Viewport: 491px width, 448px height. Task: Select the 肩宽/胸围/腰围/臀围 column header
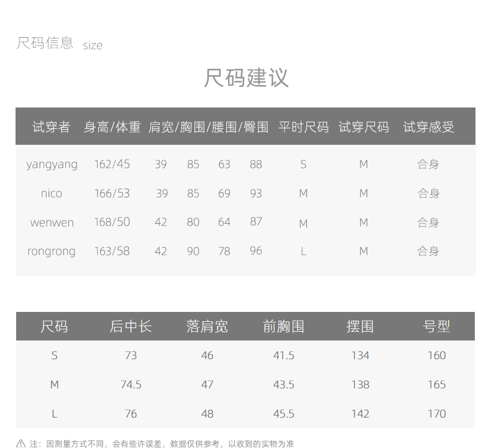[x=208, y=127]
